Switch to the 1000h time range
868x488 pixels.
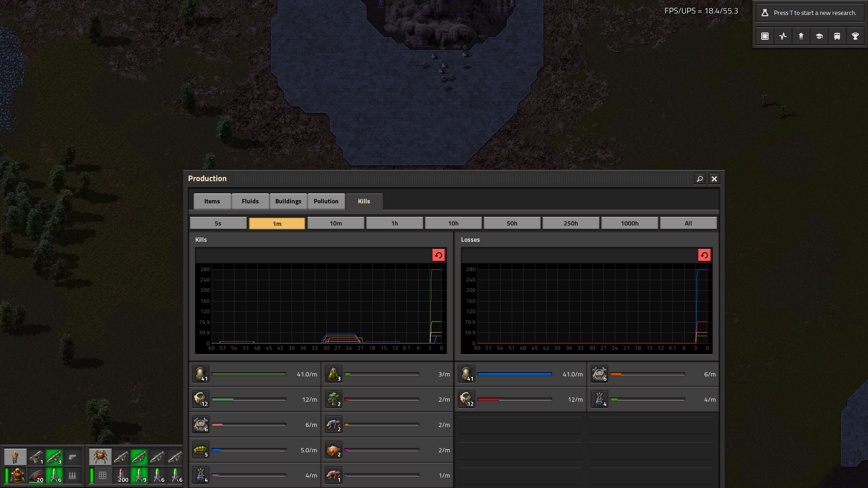point(630,223)
